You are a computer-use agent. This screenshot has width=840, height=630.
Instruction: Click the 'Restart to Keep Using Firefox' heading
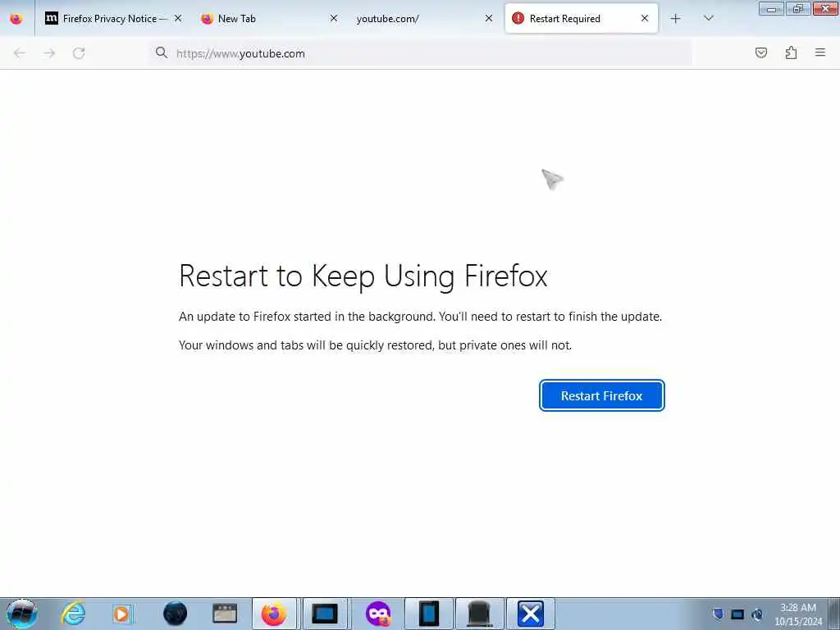point(363,276)
